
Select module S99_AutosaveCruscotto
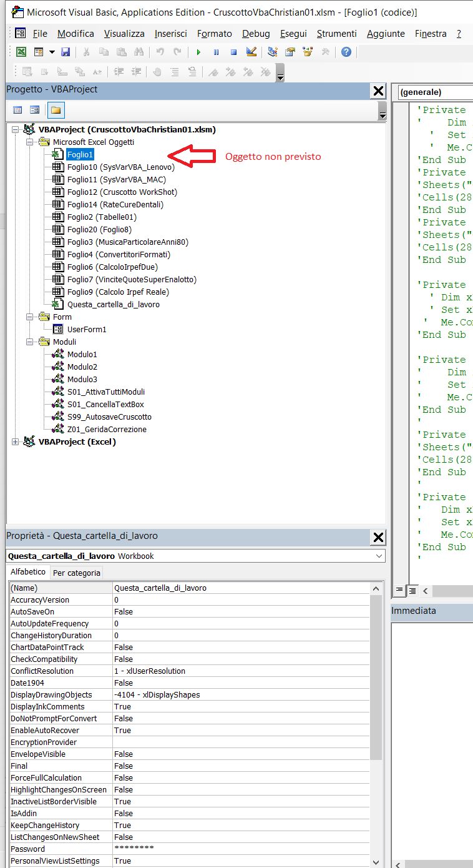point(109,417)
